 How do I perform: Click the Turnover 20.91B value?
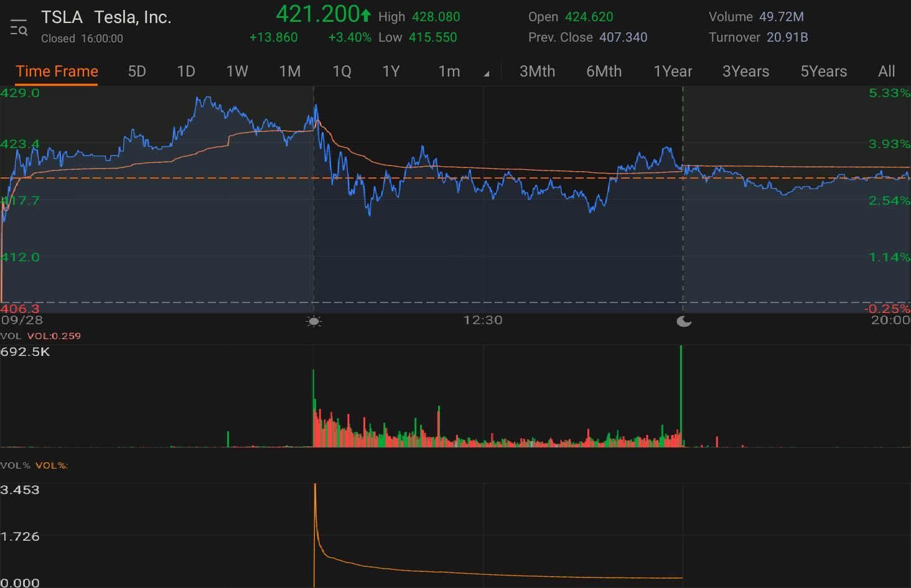tap(787, 37)
